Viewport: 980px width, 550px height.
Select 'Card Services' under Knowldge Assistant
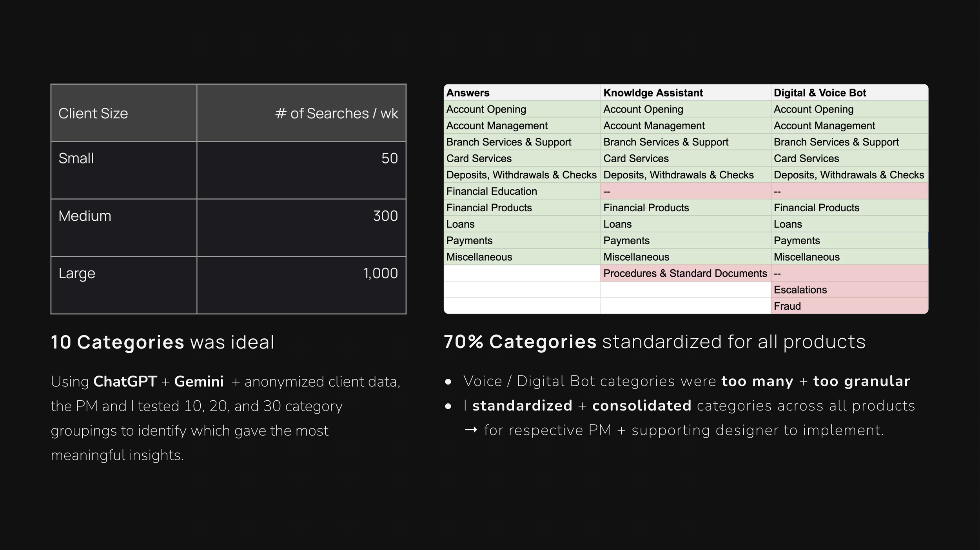686,158
